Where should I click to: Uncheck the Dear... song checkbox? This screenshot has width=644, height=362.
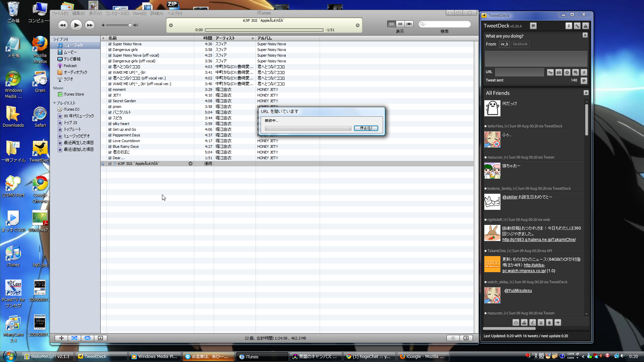[110, 158]
